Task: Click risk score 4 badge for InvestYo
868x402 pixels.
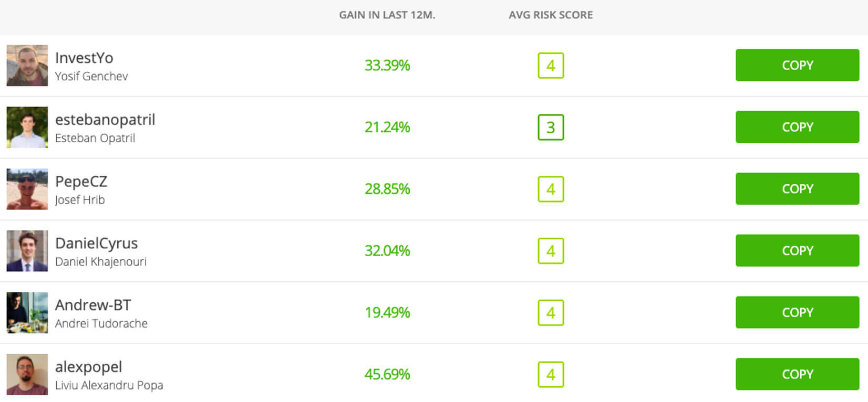Action: 551,66
